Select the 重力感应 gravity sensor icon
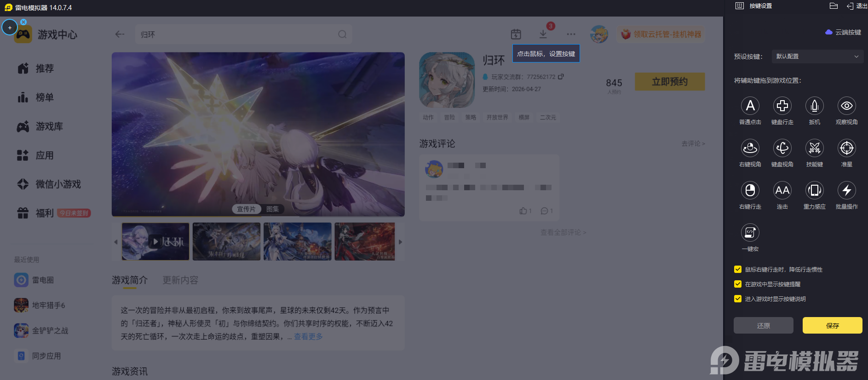This screenshot has width=868, height=380. point(814,191)
